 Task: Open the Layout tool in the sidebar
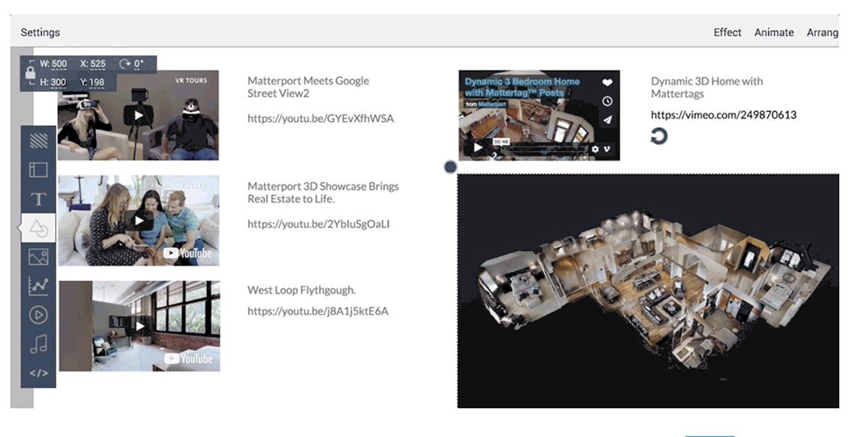pos(38,170)
